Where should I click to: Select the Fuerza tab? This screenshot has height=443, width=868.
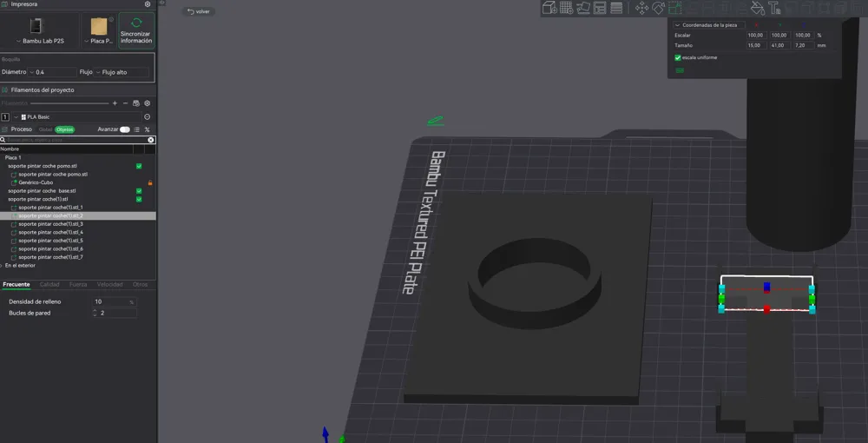[x=78, y=285]
